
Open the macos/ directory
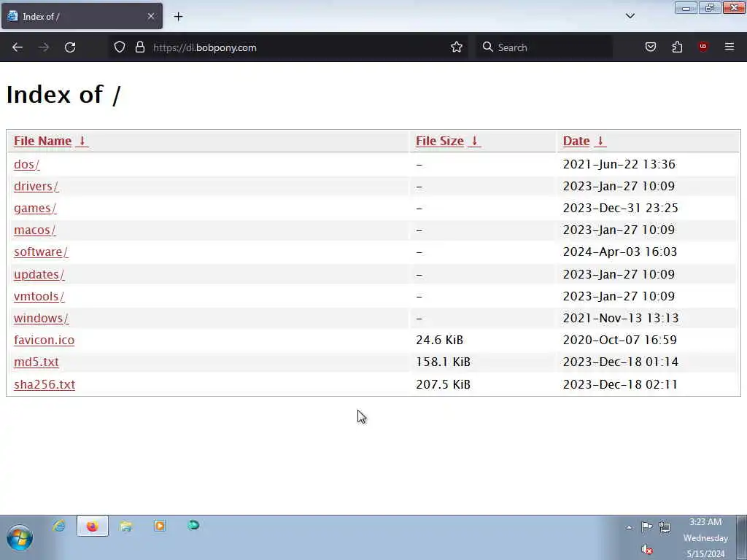[35, 230]
